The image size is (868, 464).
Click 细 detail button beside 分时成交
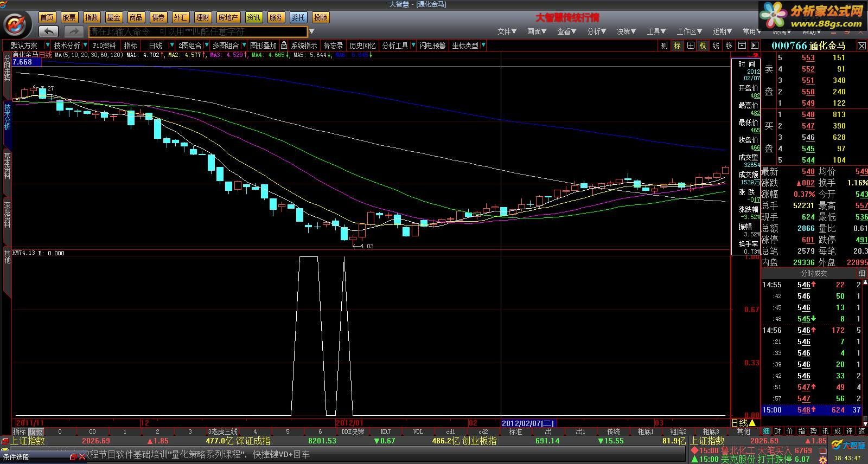click(x=861, y=274)
